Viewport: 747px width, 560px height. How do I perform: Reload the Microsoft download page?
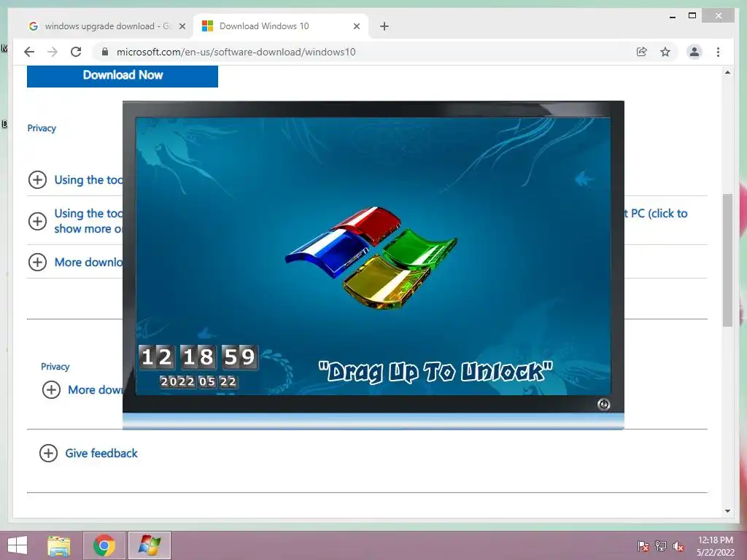click(76, 52)
